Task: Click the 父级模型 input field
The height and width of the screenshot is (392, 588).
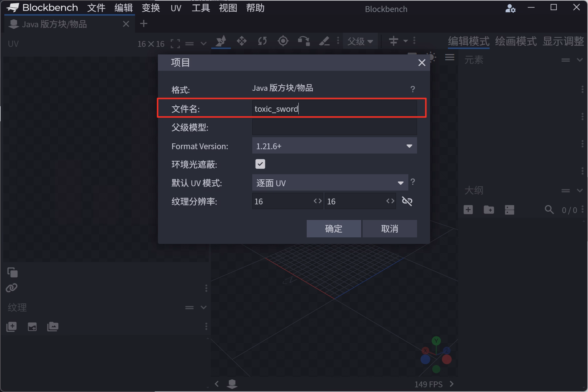Action: coord(334,127)
